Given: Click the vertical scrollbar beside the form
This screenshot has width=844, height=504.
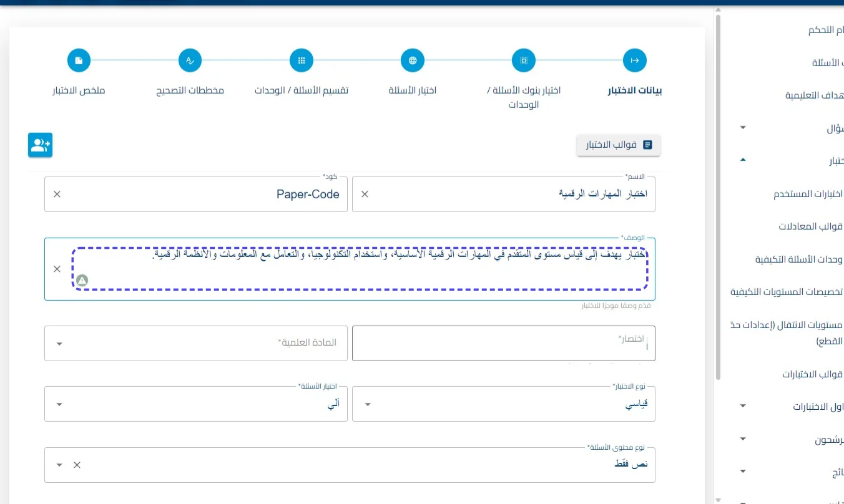Looking at the screenshot, I should tap(718, 196).
